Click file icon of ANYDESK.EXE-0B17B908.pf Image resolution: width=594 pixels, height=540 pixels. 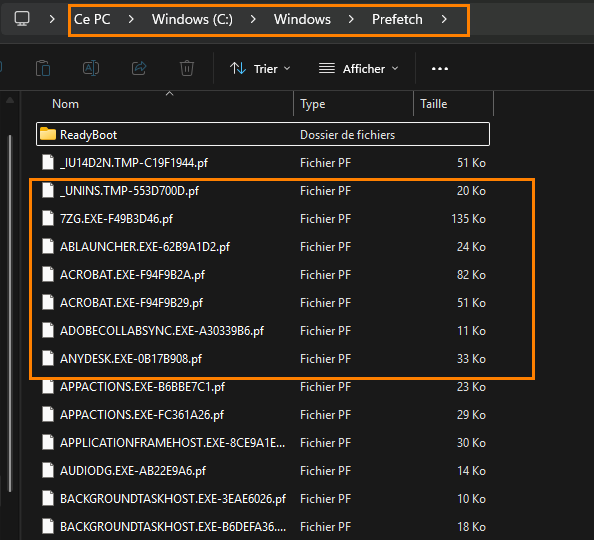[x=48, y=358]
